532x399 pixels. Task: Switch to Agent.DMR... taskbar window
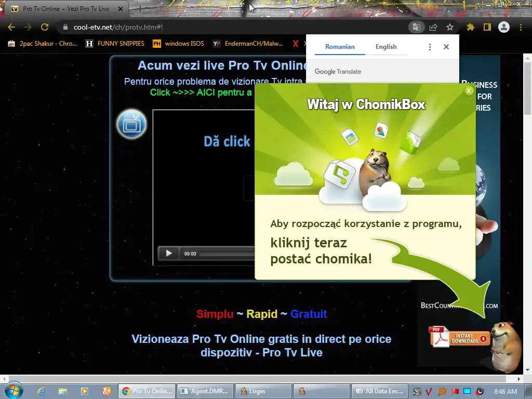(x=205, y=391)
